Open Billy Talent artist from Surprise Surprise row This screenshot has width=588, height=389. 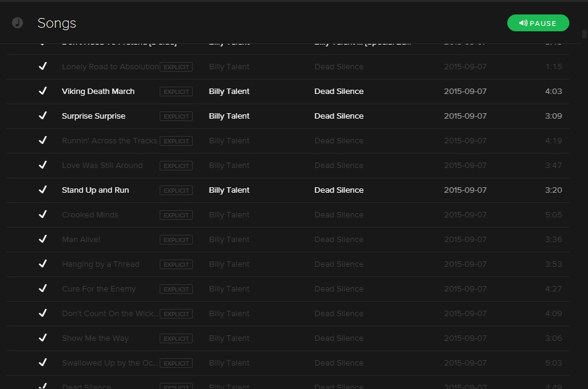[229, 116]
